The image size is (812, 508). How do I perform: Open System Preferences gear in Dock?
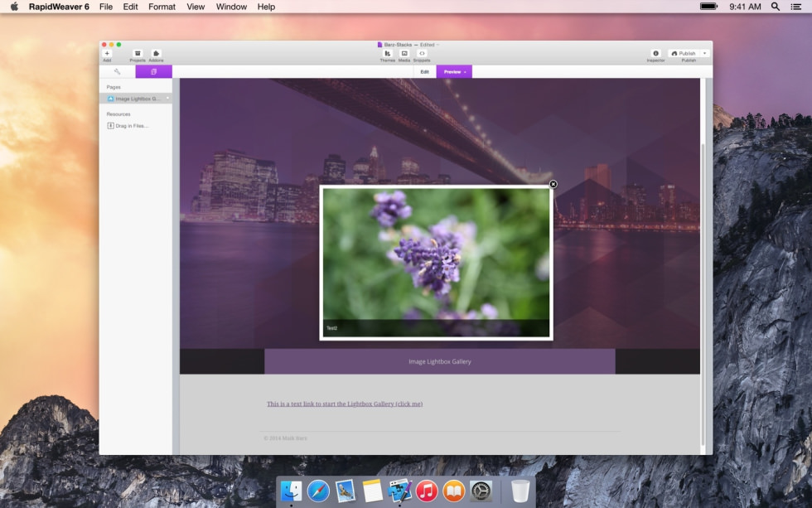pos(481,491)
